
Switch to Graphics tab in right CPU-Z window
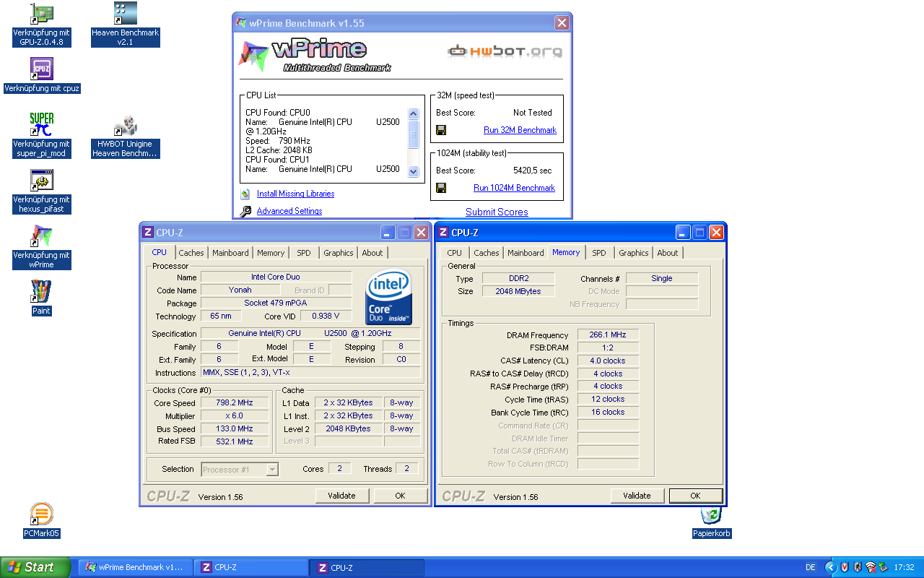(634, 253)
